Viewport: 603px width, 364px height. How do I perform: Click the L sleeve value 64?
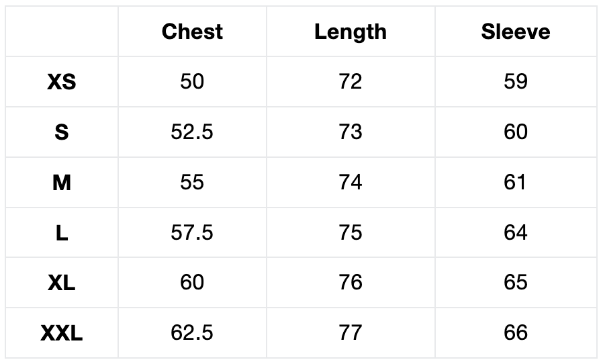point(516,233)
